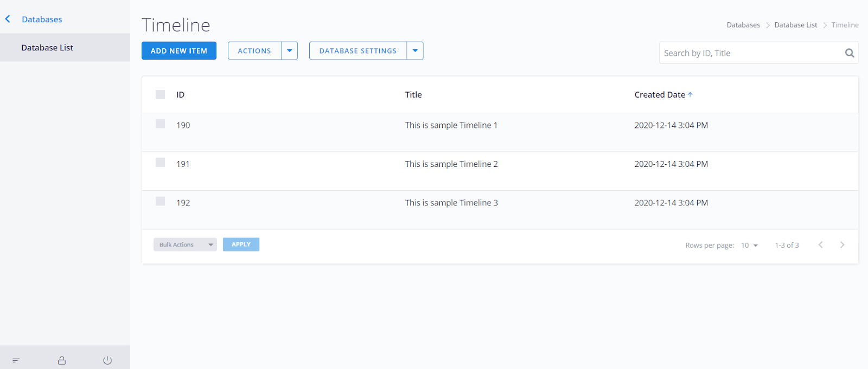
Task: Expand the Actions dropdown arrow
Action: pos(289,50)
